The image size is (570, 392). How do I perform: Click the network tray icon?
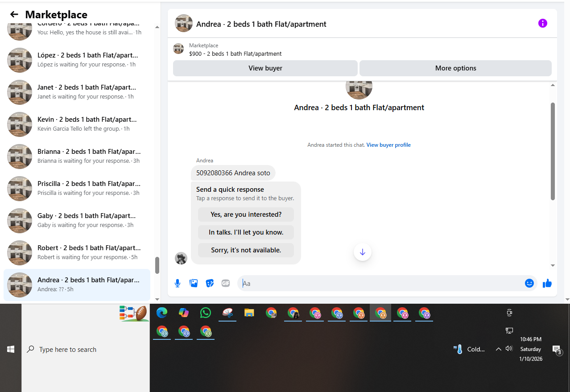[509, 330]
